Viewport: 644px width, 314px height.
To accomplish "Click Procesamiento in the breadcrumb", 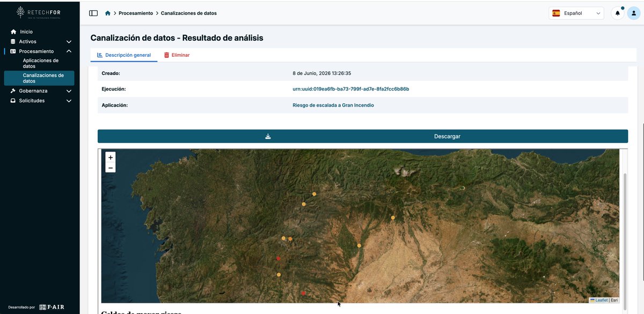I will (136, 13).
